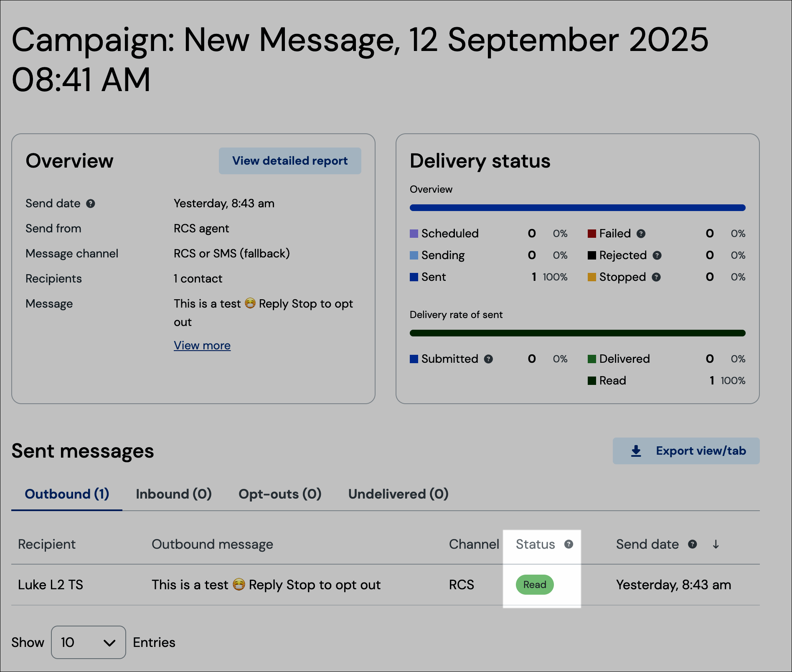The image size is (792, 672).
Task: Click the Export view/tab button
Action: coord(686,451)
